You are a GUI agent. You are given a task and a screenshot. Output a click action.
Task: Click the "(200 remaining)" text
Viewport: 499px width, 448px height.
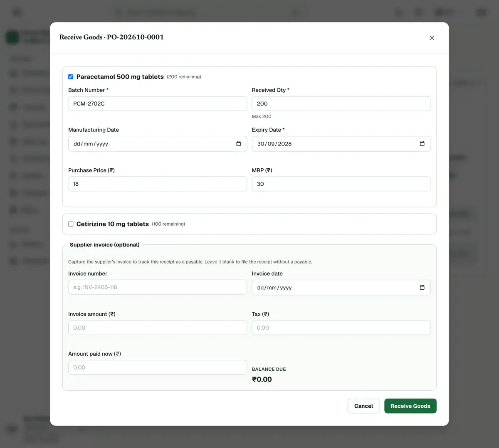click(184, 77)
